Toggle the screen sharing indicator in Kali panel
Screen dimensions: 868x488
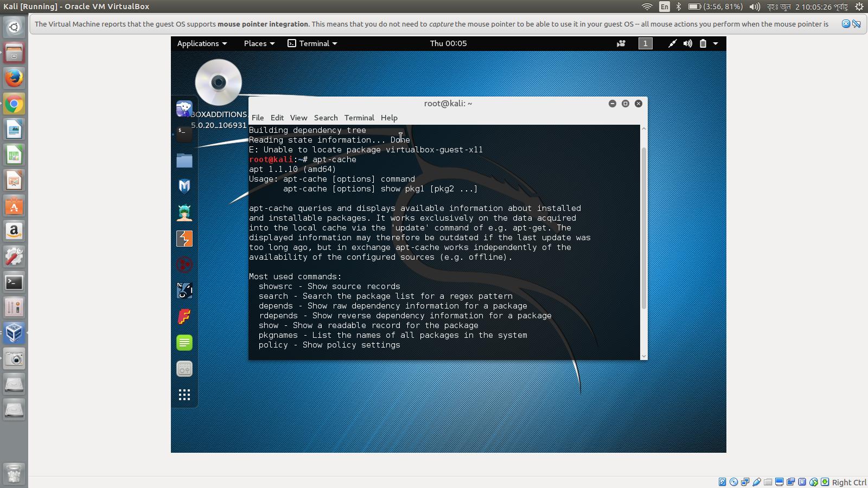[621, 43]
